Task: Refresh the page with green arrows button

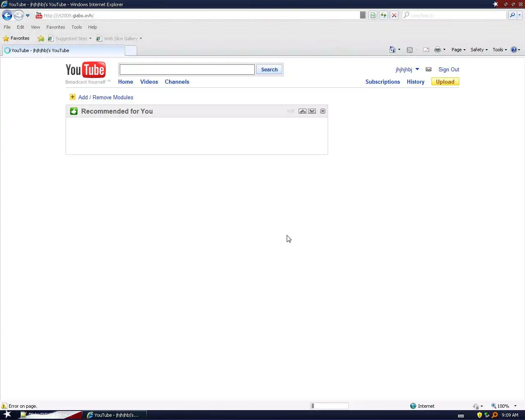Action: pos(383,15)
